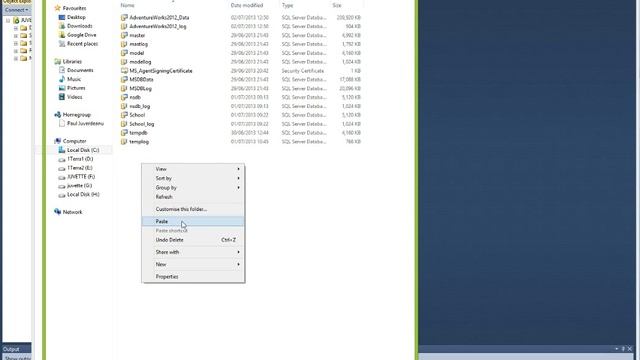
Task: Open the Documents library
Action: [x=80, y=70]
